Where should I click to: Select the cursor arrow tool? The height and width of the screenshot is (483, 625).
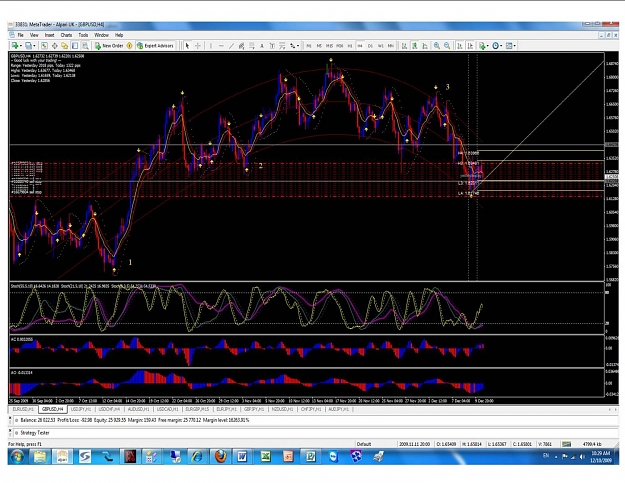[187, 46]
